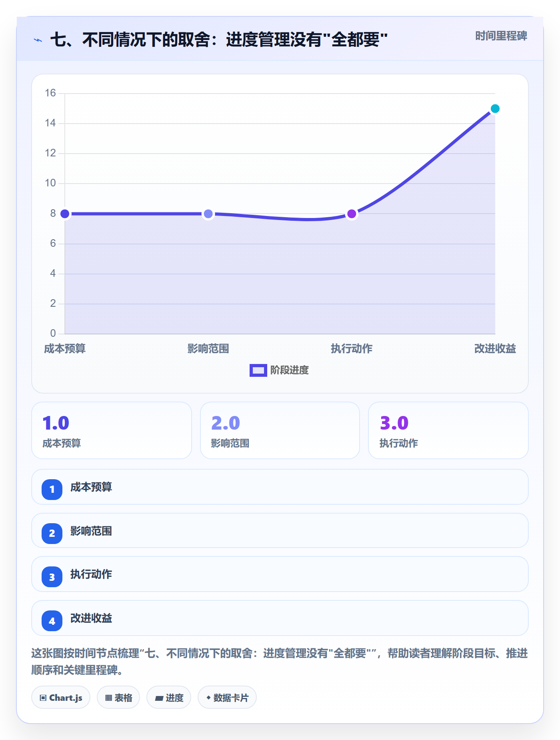The image size is (560, 740).
Task: Select the 改进收益 data point on chart
Action: 495,108
